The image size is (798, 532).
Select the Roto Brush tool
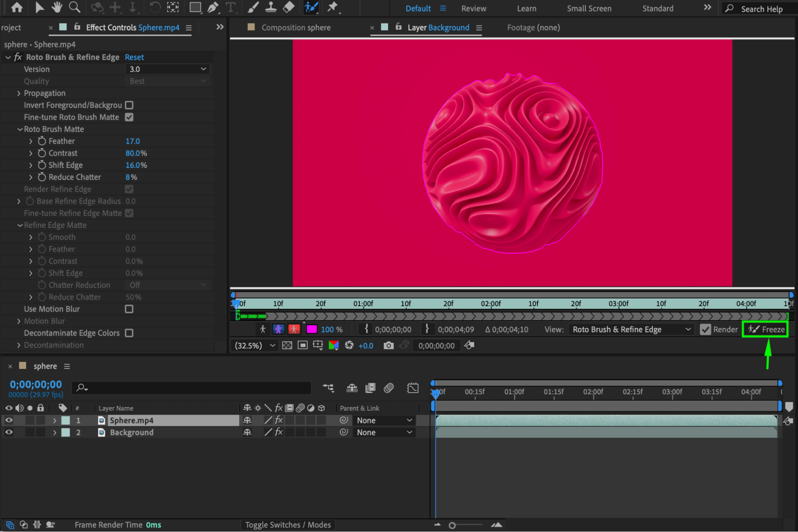click(x=311, y=7)
